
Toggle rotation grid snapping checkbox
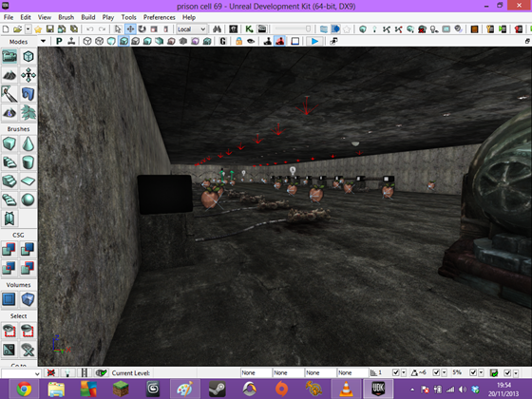pyautogui.click(x=436, y=372)
